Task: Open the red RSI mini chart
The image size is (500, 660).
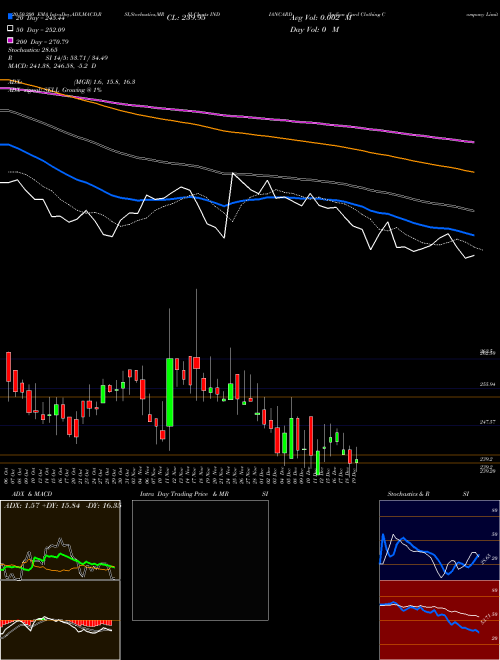Action: pyautogui.click(x=439, y=620)
